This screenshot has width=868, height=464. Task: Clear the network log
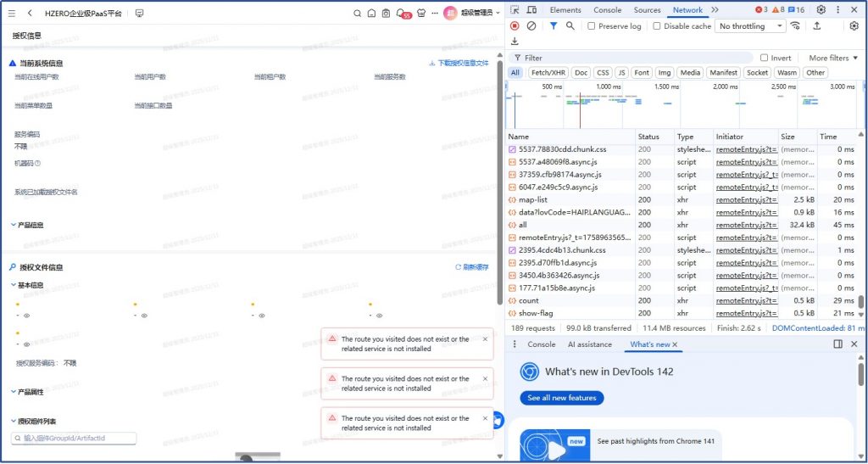tap(531, 26)
